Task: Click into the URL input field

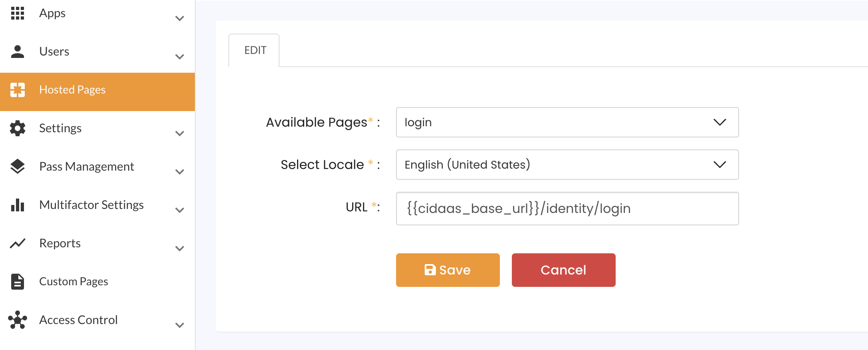Action: 567,209
